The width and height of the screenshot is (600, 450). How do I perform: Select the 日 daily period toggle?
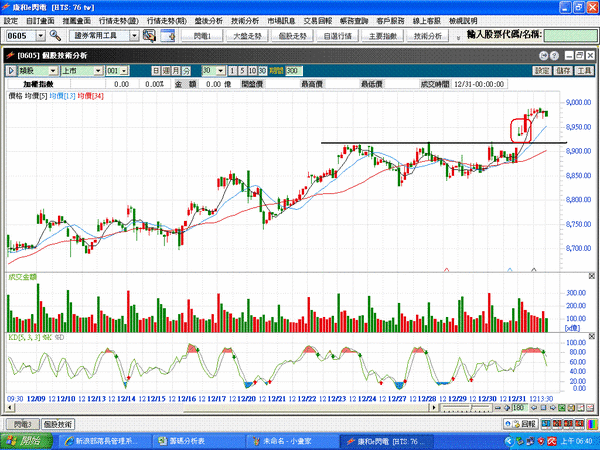point(156,71)
